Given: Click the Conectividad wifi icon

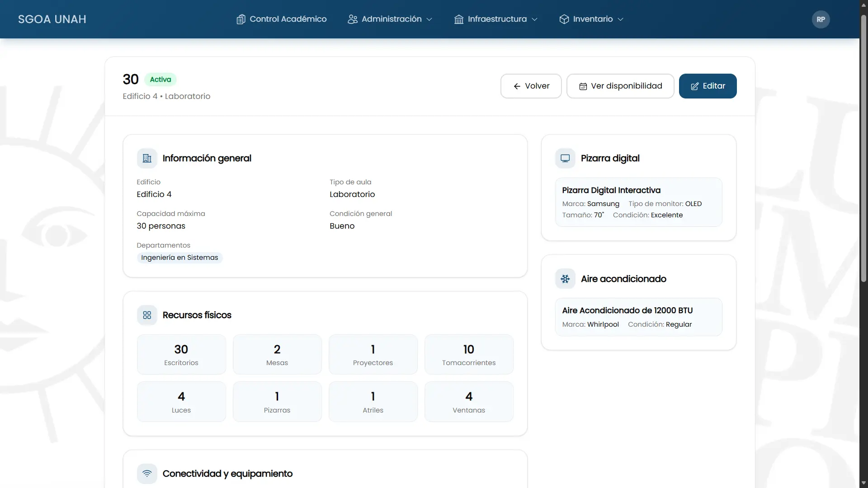Looking at the screenshot, I should click(147, 474).
